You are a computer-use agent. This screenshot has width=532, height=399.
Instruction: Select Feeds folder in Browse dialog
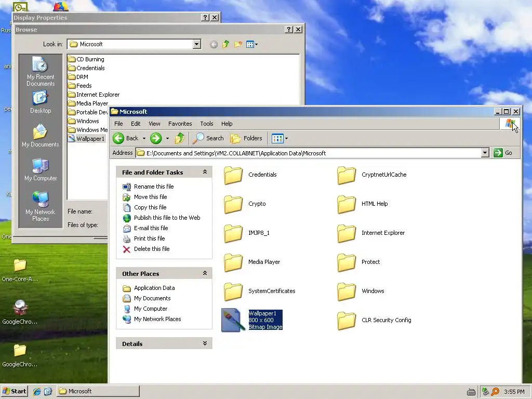tap(79, 86)
